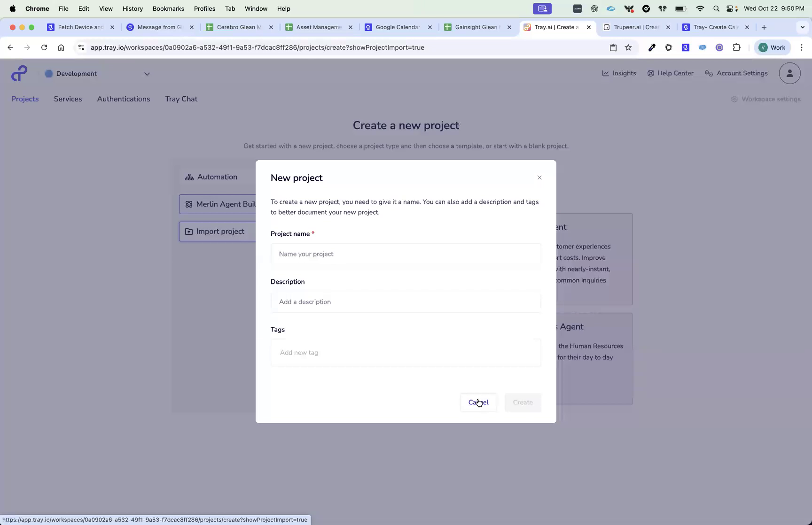Open the tab search chevron in Chrome
812x525 pixels.
click(x=802, y=27)
